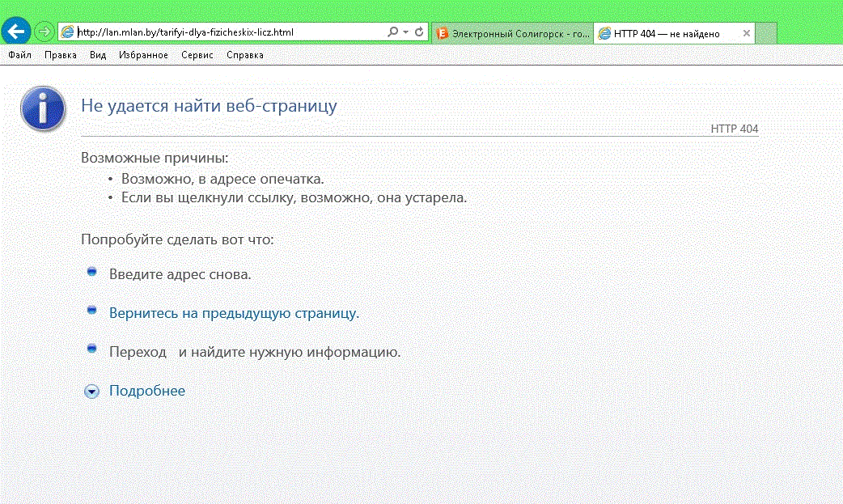Click the search magnifier icon in address bar
The height and width of the screenshot is (504, 843).
tap(392, 32)
